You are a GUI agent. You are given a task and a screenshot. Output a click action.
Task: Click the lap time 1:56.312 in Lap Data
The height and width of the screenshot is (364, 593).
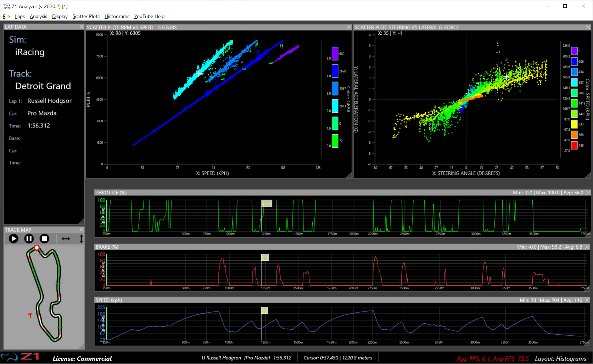[x=39, y=126]
